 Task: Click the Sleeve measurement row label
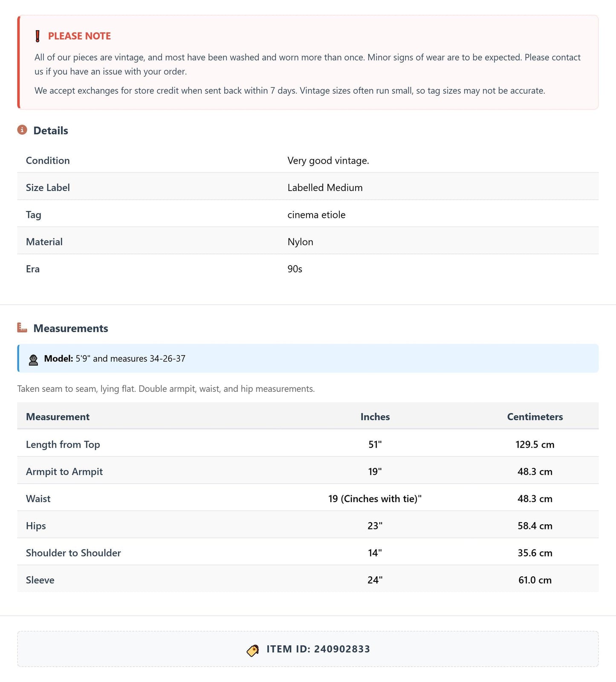point(40,580)
